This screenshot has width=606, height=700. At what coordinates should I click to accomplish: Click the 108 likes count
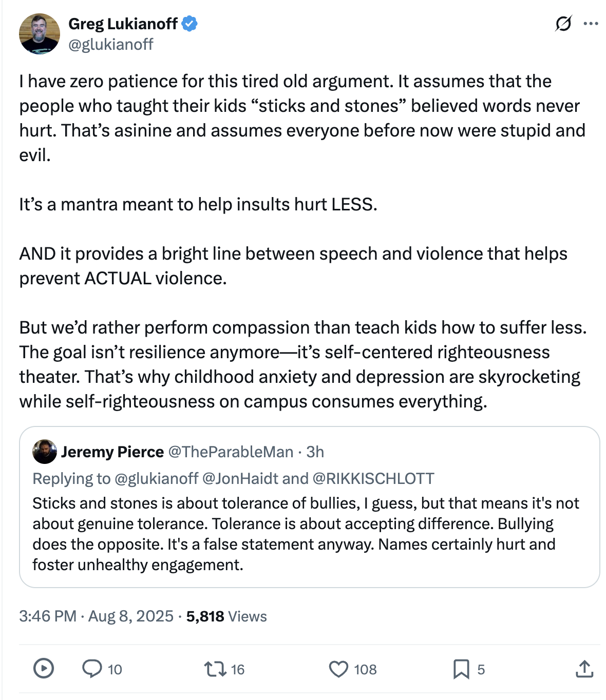click(x=365, y=669)
